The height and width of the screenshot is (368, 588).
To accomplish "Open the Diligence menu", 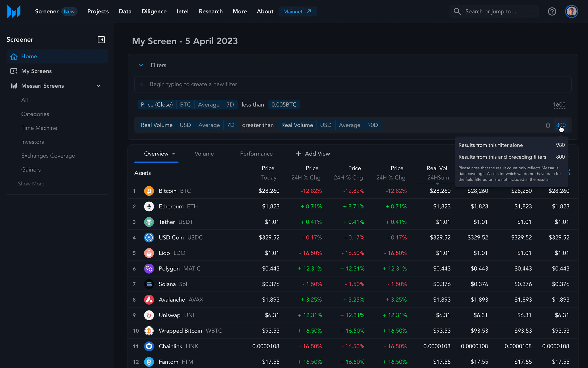I will click(154, 11).
